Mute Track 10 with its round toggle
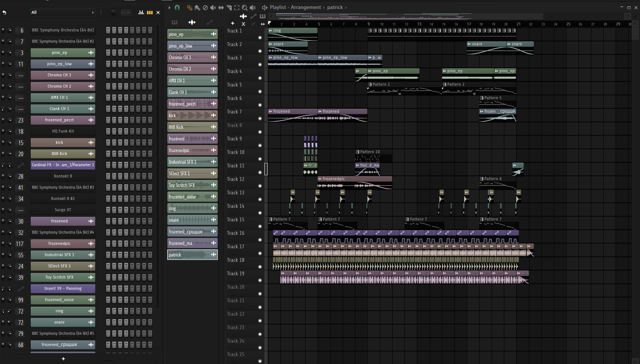Viewport: 640px width, 364px height. coord(260,159)
